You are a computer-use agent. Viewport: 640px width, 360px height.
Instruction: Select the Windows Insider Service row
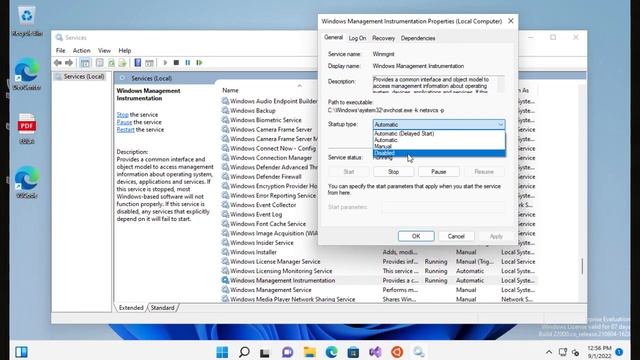click(x=262, y=242)
